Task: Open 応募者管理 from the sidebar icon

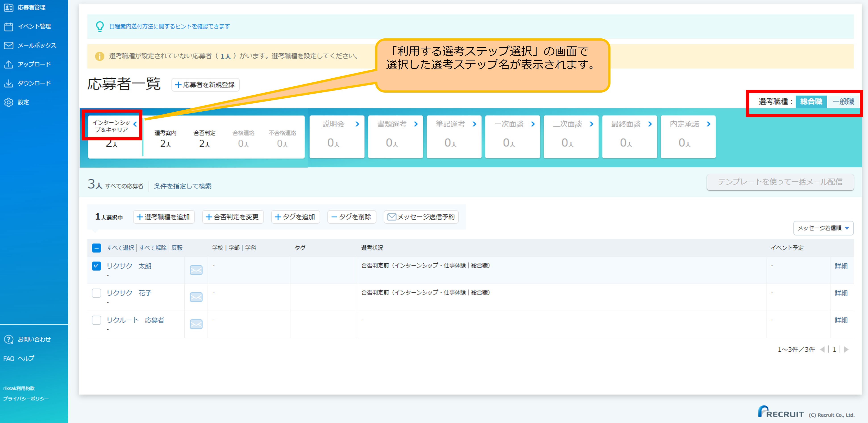Action: (8, 7)
